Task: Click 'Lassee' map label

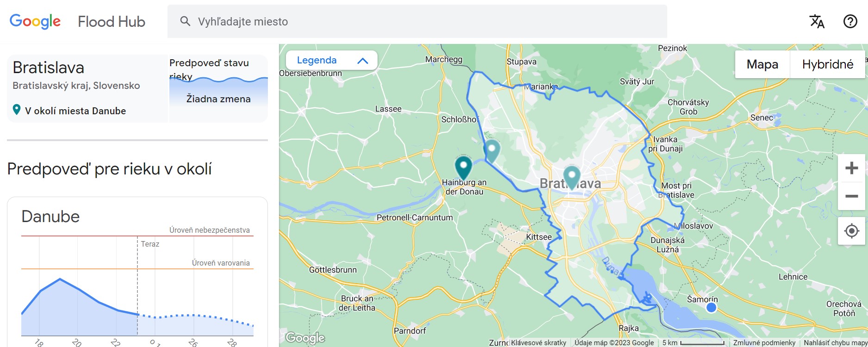Action: tap(388, 109)
